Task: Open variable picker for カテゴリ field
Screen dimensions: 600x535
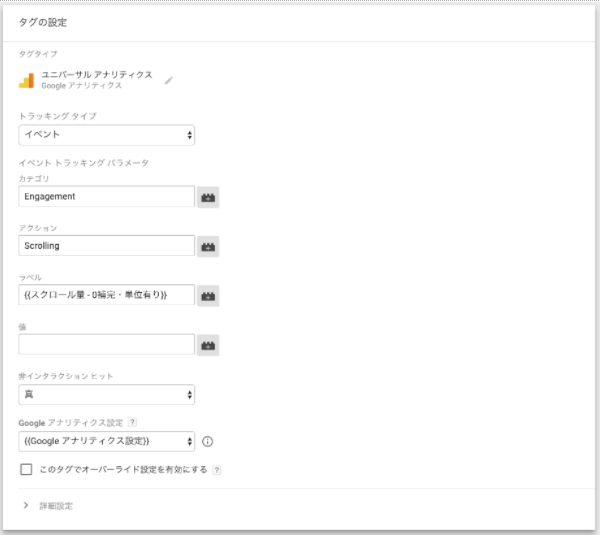Action: point(208,197)
